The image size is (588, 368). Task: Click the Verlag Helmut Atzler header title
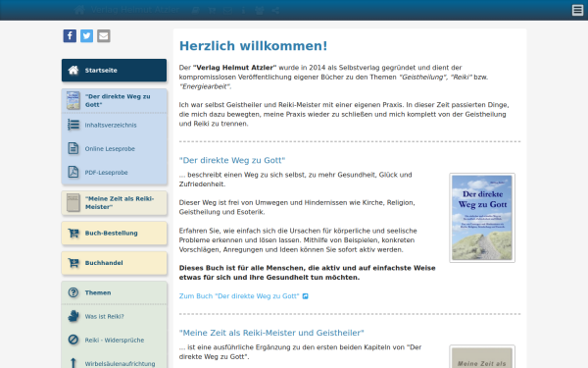tap(135, 10)
